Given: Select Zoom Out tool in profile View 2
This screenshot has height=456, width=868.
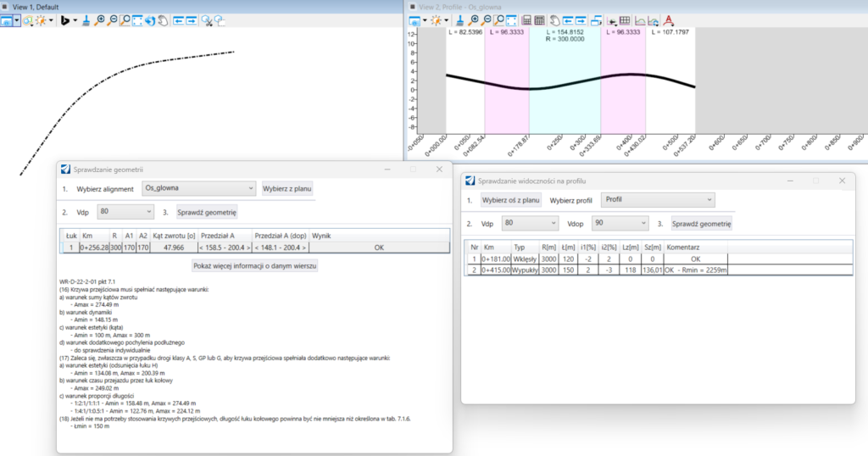Looking at the screenshot, I should (487, 19).
